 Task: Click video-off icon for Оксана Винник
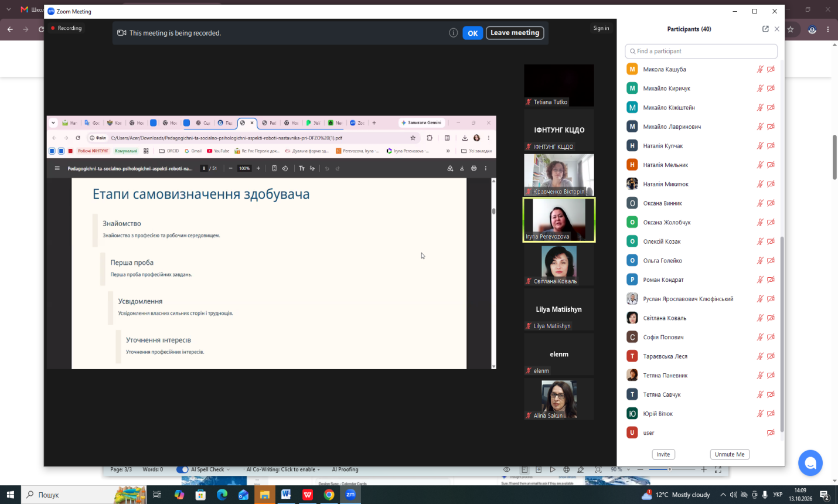pyautogui.click(x=771, y=203)
